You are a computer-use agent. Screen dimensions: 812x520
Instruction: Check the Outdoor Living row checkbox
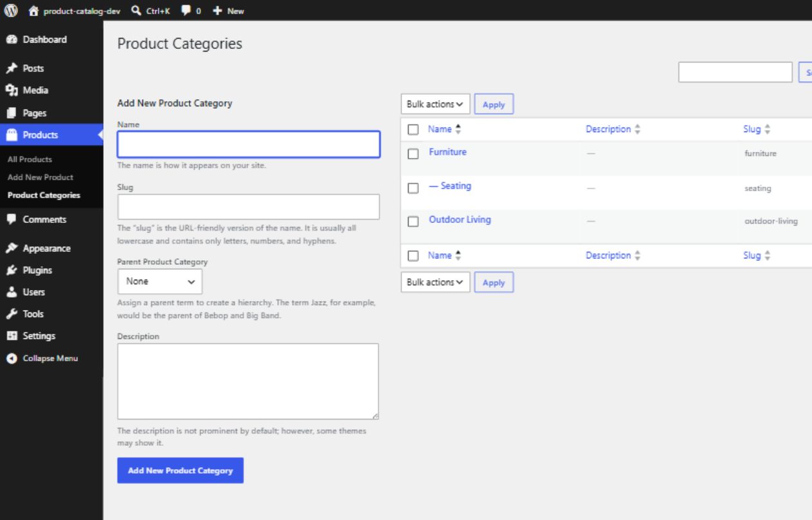(414, 222)
